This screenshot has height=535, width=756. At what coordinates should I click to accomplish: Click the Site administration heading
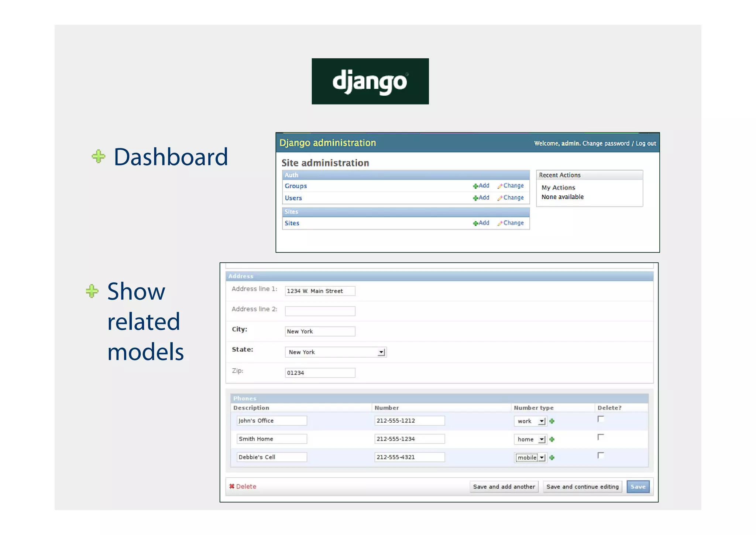[325, 163]
